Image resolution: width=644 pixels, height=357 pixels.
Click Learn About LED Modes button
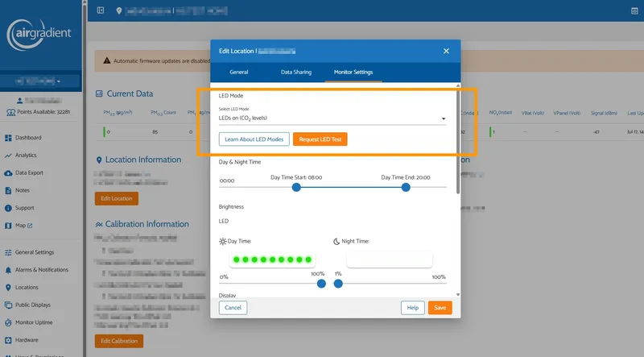(x=254, y=139)
